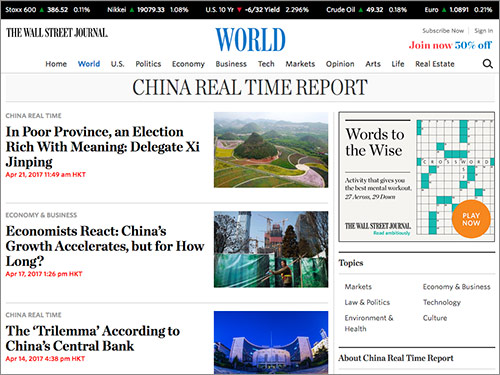Click the Apr 17, 2017 timestamp
Viewport: 500px width, 375px height.
[x=44, y=274]
